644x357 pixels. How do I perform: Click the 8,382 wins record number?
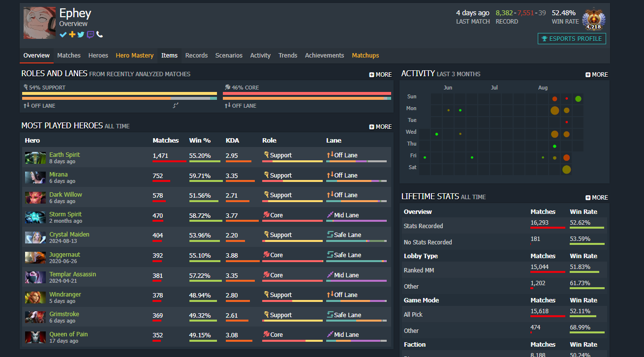[504, 13]
